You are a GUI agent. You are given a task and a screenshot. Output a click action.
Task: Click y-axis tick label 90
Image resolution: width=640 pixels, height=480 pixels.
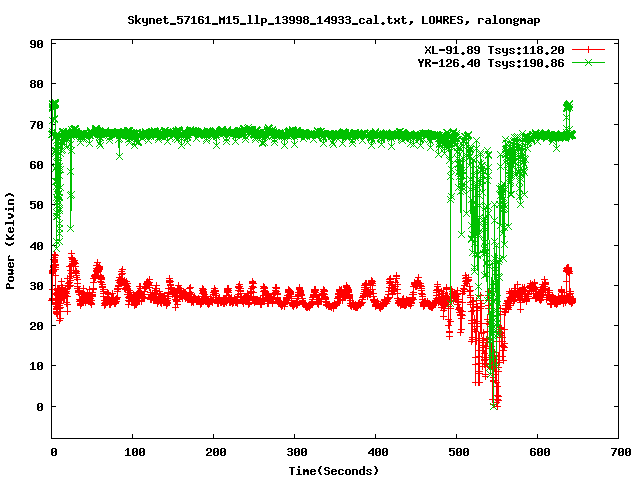pos(36,44)
